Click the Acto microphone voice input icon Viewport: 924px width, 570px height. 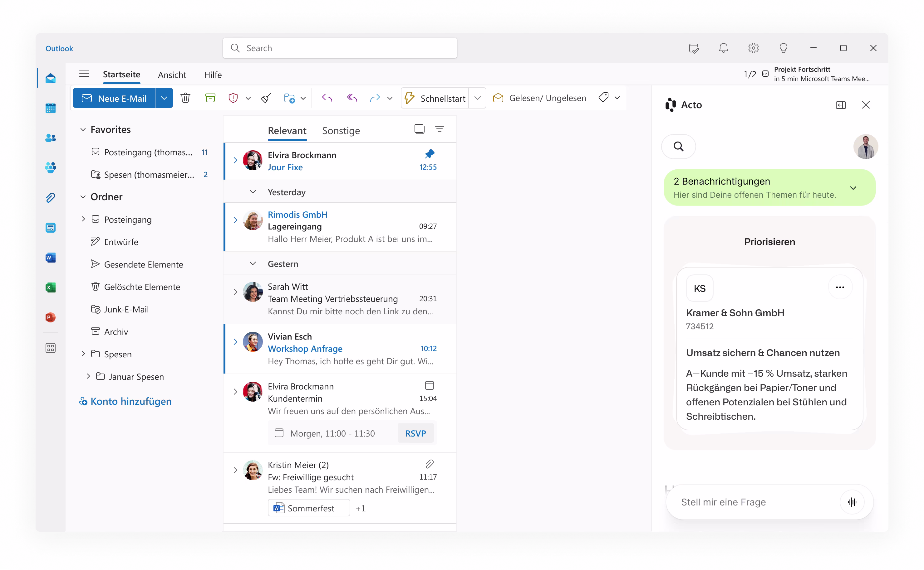(852, 502)
